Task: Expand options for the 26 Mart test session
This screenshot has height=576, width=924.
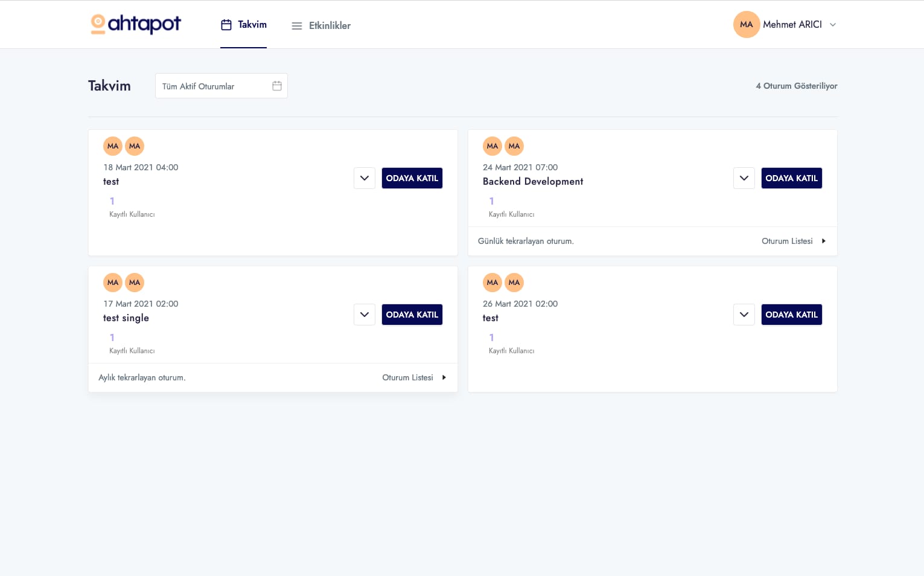Action: pos(744,315)
